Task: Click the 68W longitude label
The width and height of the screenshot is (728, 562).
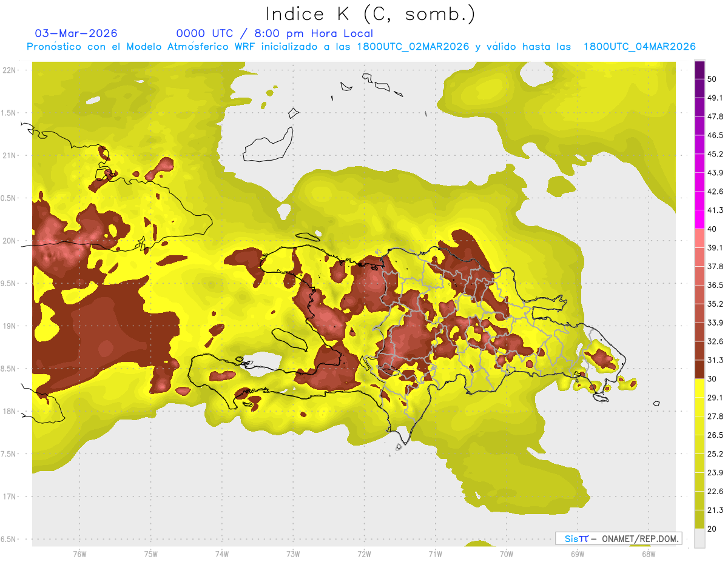Action: click(x=649, y=554)
